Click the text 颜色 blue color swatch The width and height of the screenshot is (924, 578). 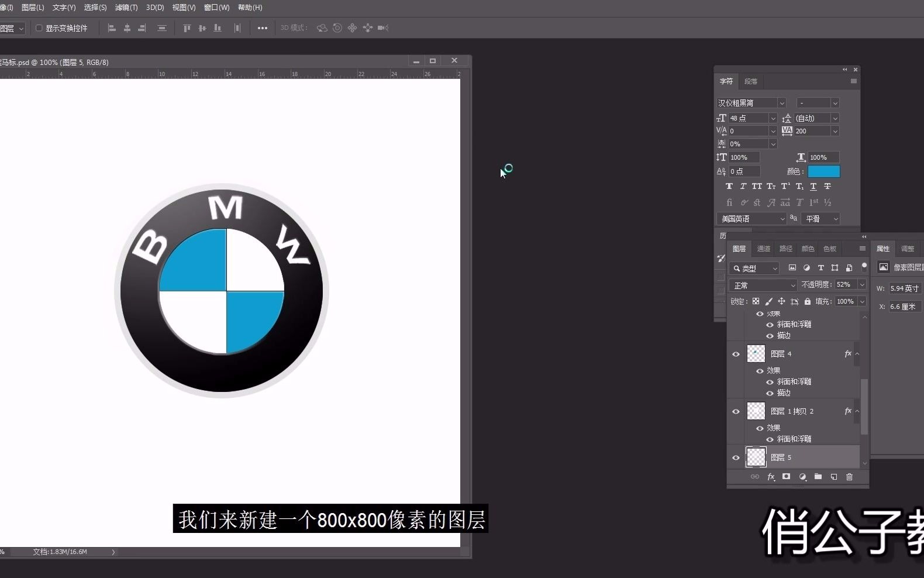pos(823,171)
